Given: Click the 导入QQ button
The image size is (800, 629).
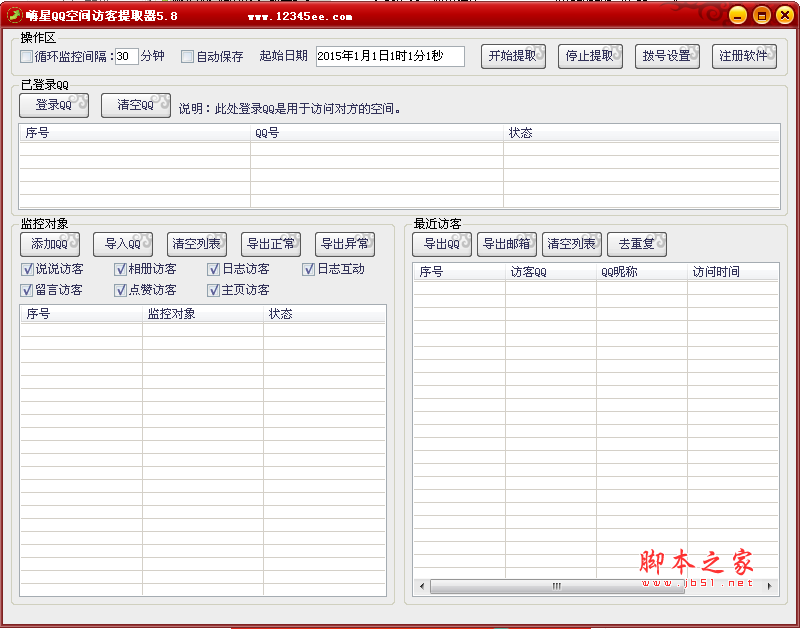Looking at the screenshot, I should tap(123, 244).
